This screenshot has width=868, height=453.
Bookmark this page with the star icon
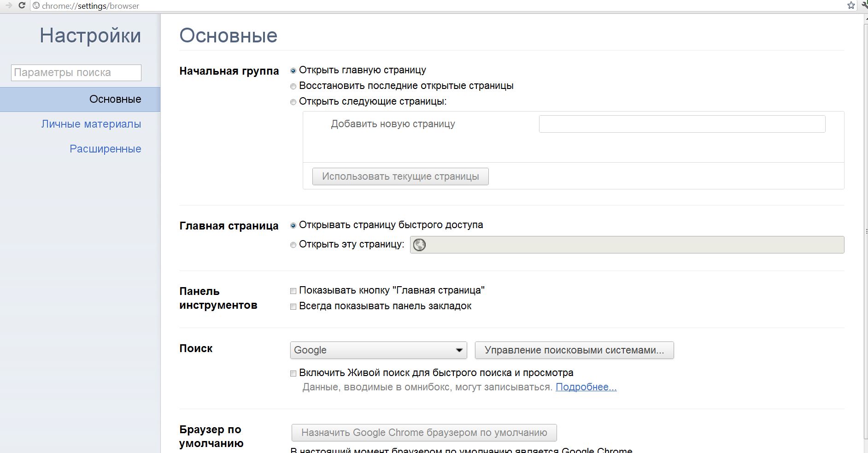coord(851,6)
